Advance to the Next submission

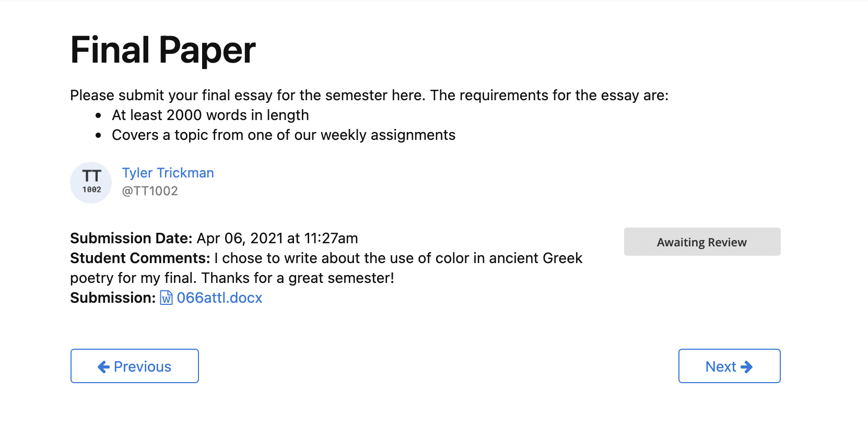click(x=729, y=366)
